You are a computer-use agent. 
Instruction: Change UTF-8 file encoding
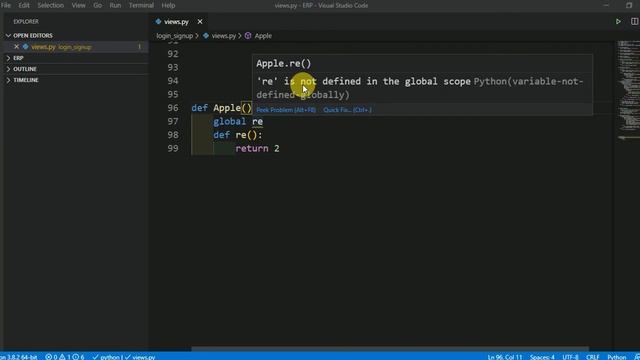click(x=570, y=357)
